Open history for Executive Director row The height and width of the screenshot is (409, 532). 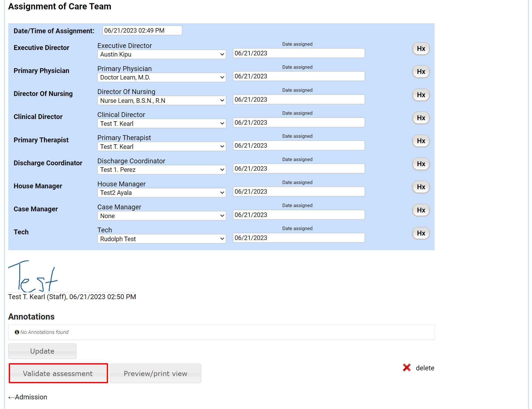tap(421, 49)
